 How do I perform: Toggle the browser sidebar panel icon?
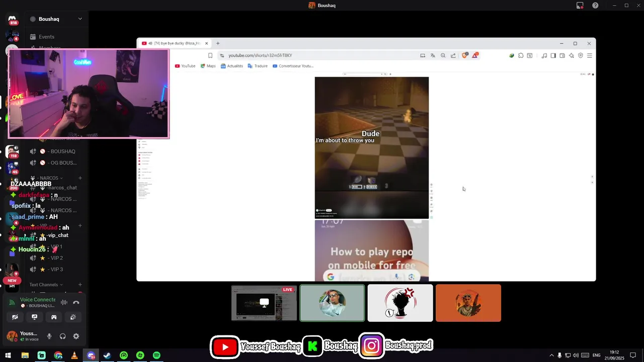[x=553, y=55]
